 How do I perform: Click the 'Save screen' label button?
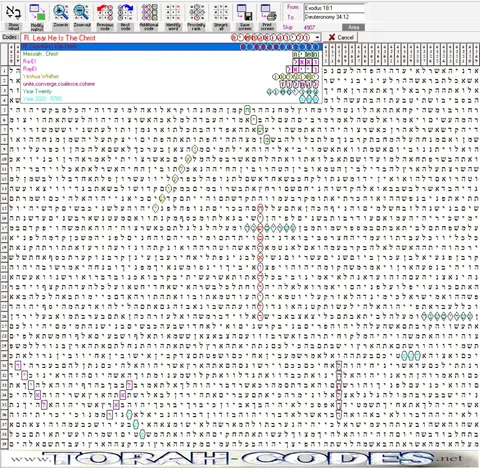245,27
